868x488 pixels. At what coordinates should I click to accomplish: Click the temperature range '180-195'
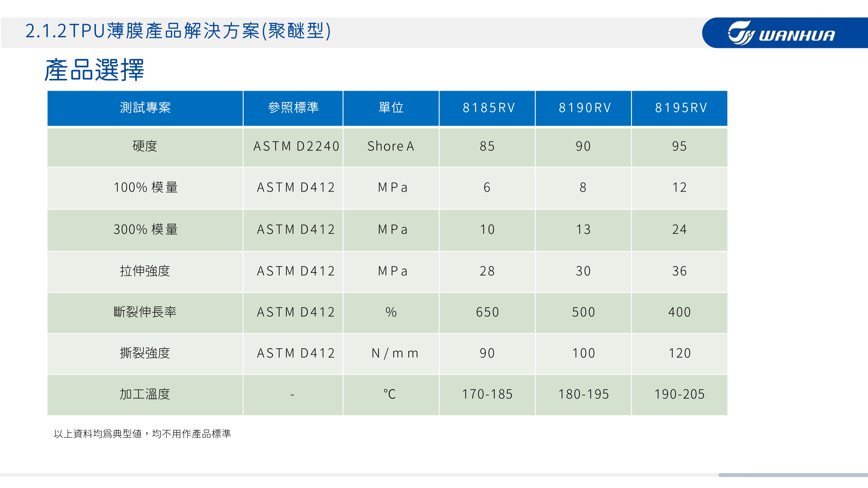[x=583, y=394]
